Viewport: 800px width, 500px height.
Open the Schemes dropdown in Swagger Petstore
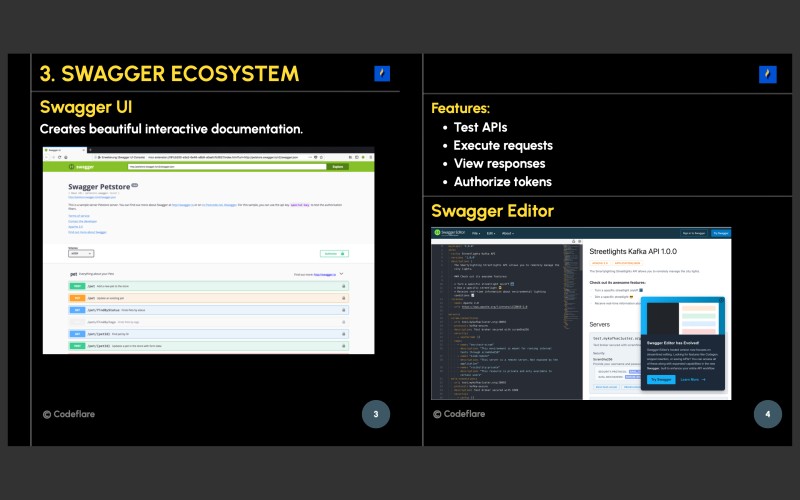click(81, 254)
